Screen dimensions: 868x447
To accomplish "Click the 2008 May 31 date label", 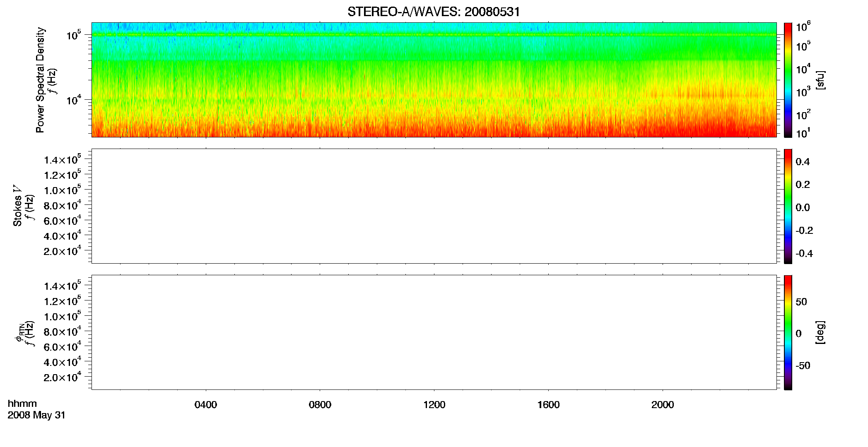I will (x=36, y=415).
